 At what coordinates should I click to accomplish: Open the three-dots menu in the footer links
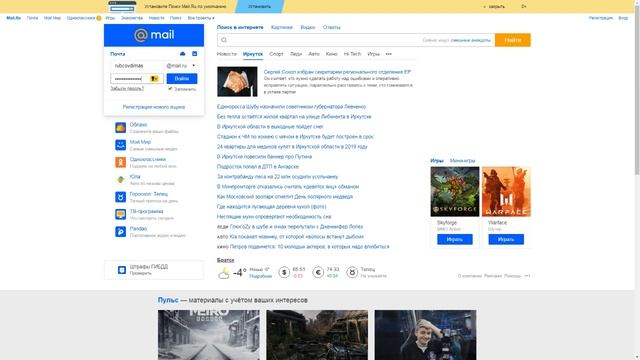click(x=527, y=276)
